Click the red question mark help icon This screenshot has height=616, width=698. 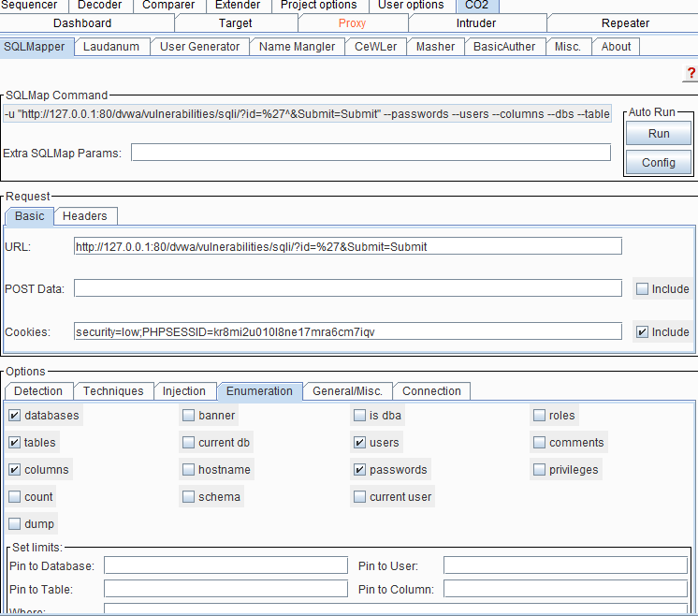[691, 73]
